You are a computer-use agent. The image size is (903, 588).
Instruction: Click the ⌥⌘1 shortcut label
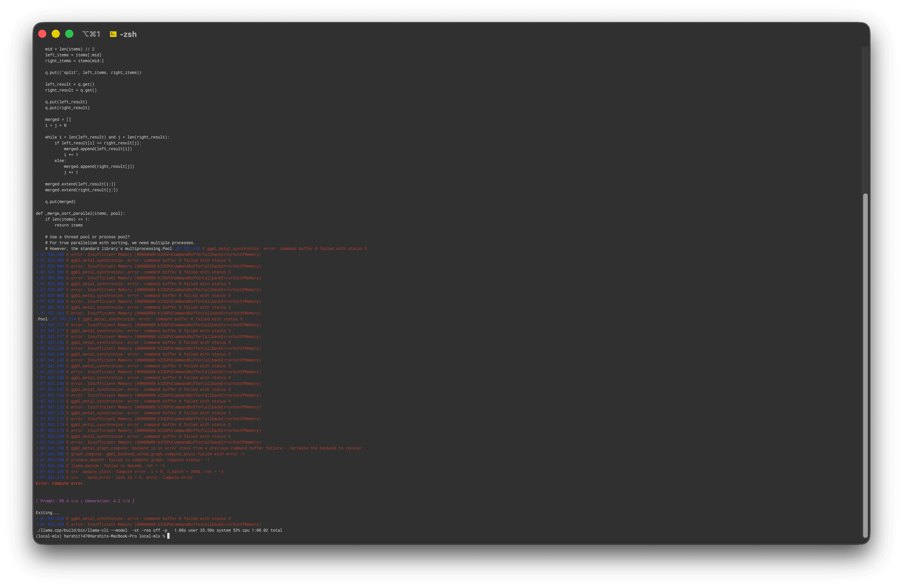tap(91, 34)
